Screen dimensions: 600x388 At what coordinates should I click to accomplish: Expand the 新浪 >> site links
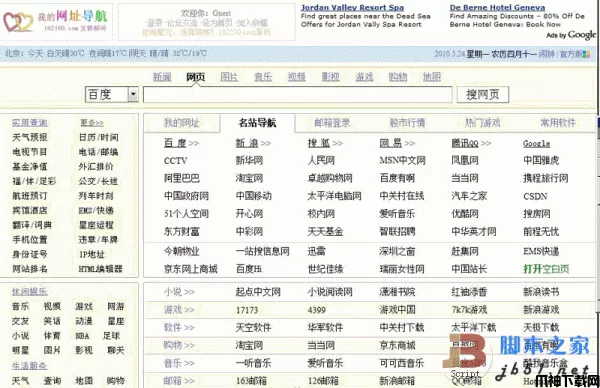(x=253, y=143)
